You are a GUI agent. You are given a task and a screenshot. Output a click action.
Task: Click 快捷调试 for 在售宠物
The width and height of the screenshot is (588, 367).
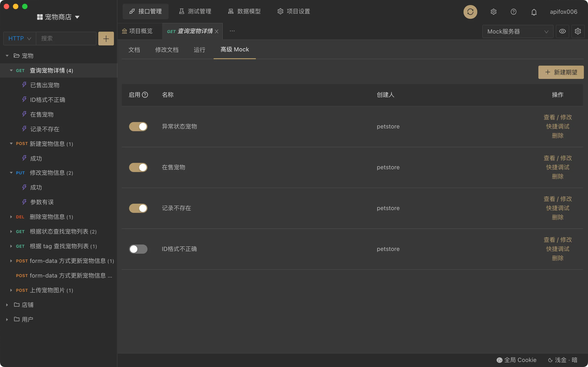557,167
